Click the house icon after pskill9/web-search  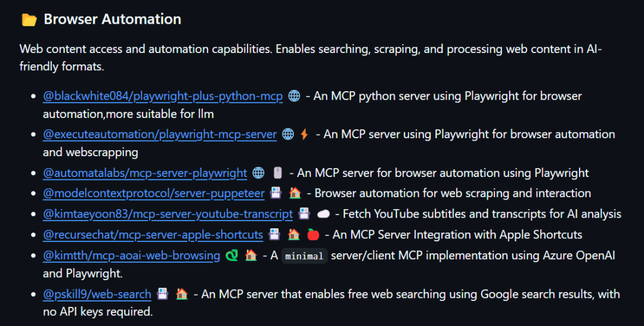[x=182, y=294]
